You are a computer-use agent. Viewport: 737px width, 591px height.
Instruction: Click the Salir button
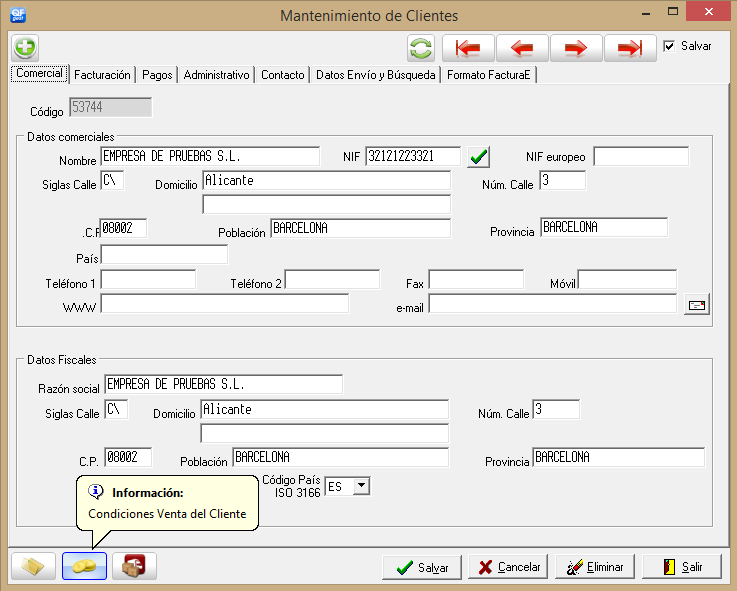682,567
